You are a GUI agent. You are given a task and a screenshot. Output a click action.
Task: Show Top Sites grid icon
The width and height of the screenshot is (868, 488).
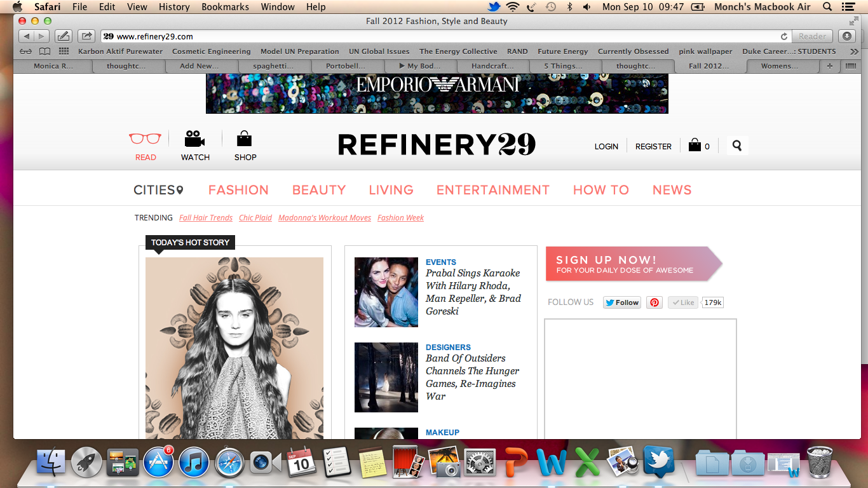[x=64, y=51]
